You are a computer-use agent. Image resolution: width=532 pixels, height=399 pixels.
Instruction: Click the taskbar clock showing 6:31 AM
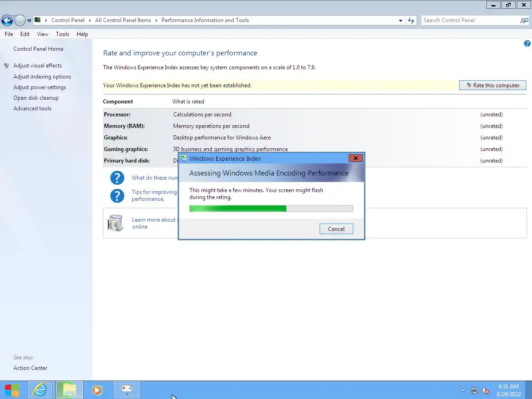tap(508, 390)
